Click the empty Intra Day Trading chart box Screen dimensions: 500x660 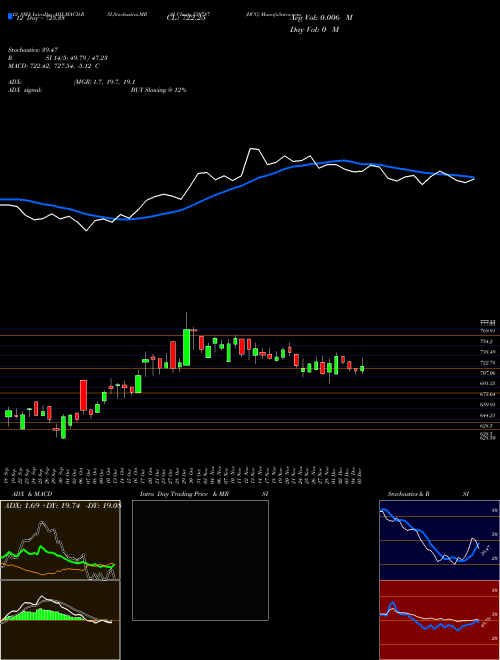pyautogui.click(x=200, y=560)
